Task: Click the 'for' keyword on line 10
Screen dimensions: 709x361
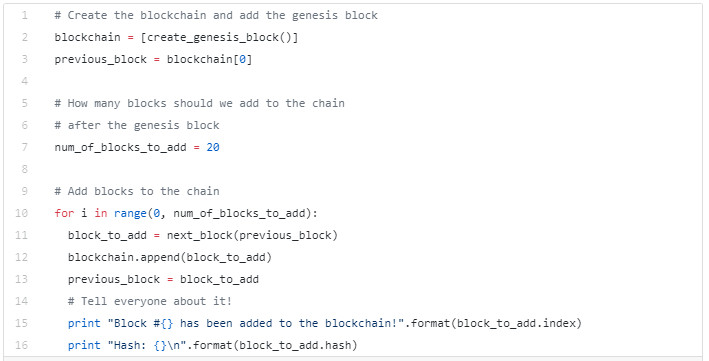Action: 64,213
